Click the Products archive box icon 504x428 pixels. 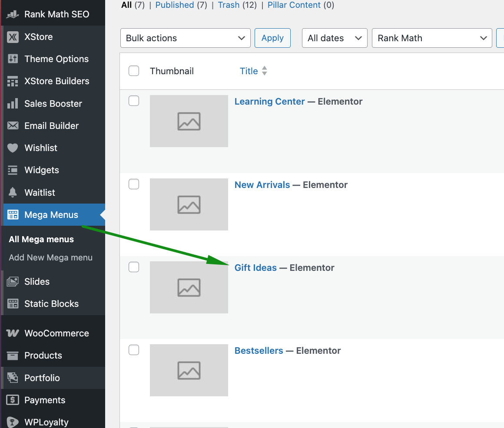click(x=13, y=356)
